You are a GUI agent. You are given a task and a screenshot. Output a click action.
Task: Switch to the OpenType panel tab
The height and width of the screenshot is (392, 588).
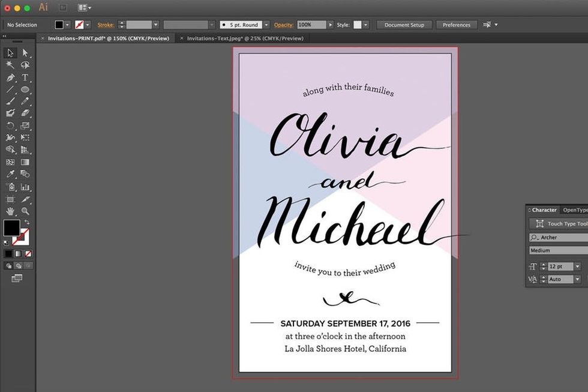(575, 210)
